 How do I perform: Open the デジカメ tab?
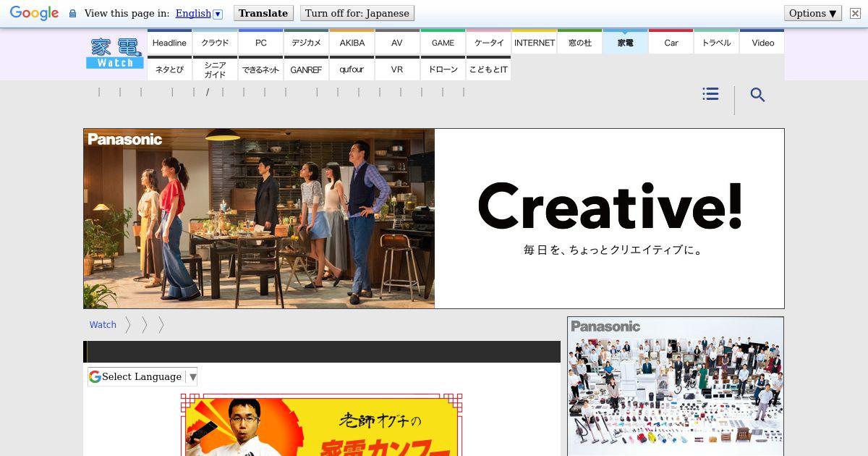coord(306,42)
